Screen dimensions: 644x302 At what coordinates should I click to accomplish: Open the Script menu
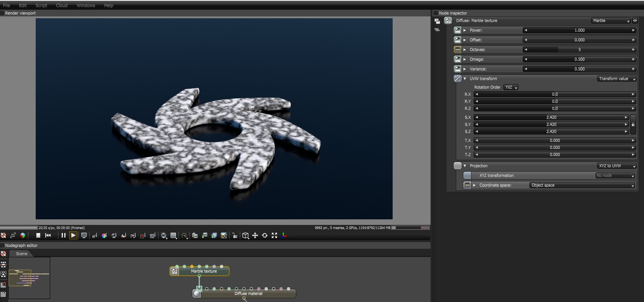point(41,5)
